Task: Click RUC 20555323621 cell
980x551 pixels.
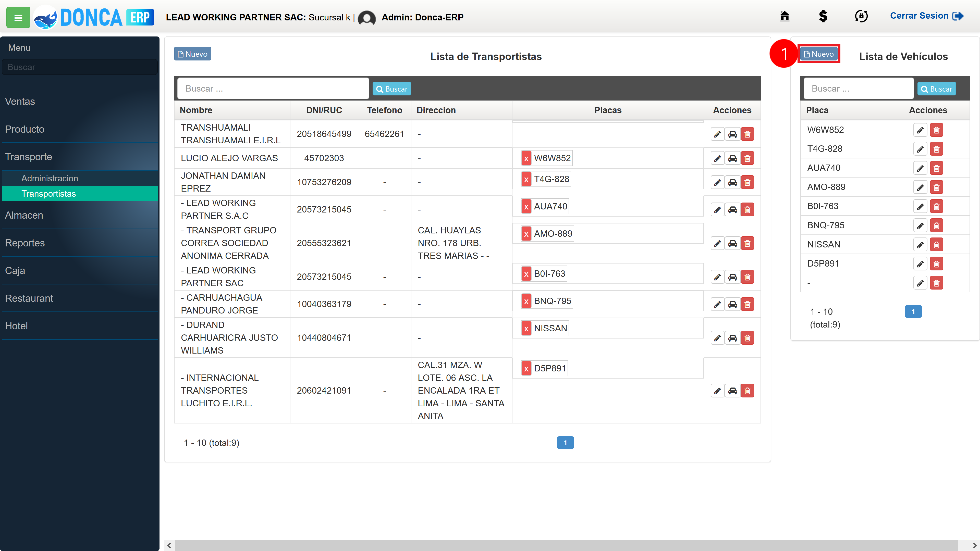Action: click(324, 243)
